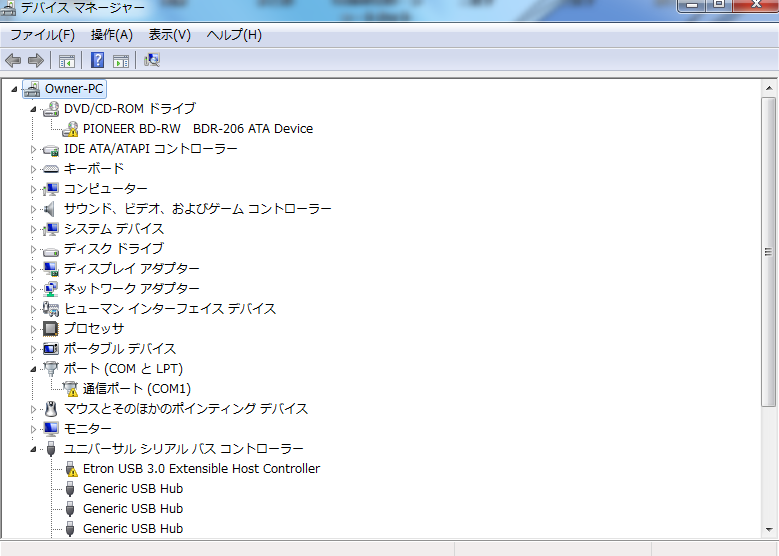Click the Forward arrow toolbar icon
The image size is (779, 556).
35,61
